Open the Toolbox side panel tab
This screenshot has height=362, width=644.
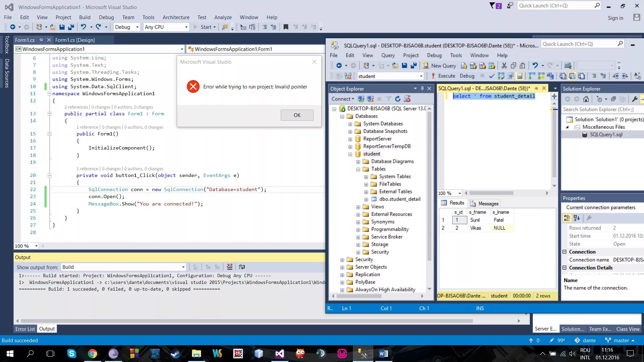point(6,45)
